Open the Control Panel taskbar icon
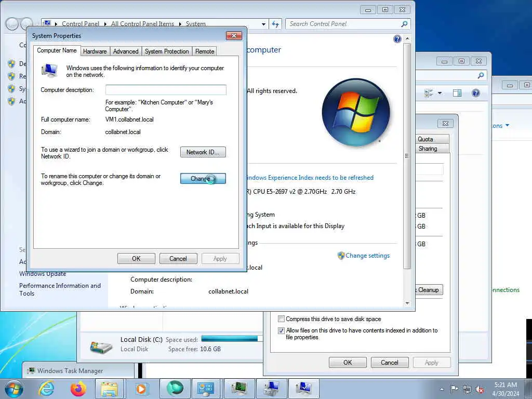 tap(206, 389)
